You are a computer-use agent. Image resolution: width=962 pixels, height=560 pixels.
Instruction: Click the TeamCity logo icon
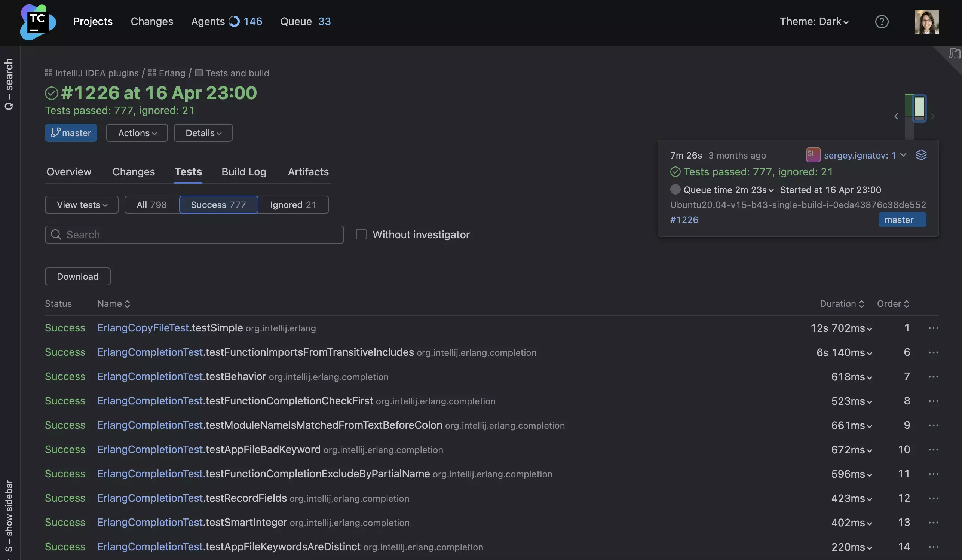pos(38,22)
